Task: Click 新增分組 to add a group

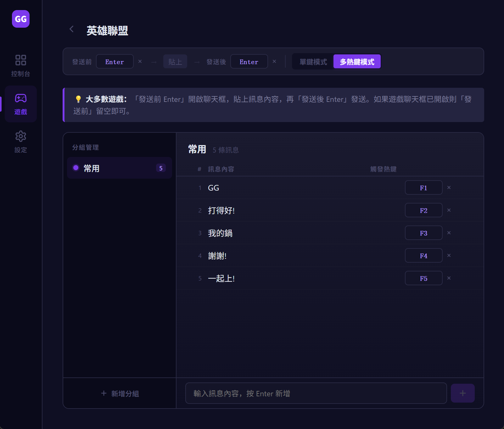Action: pos(120,393)
